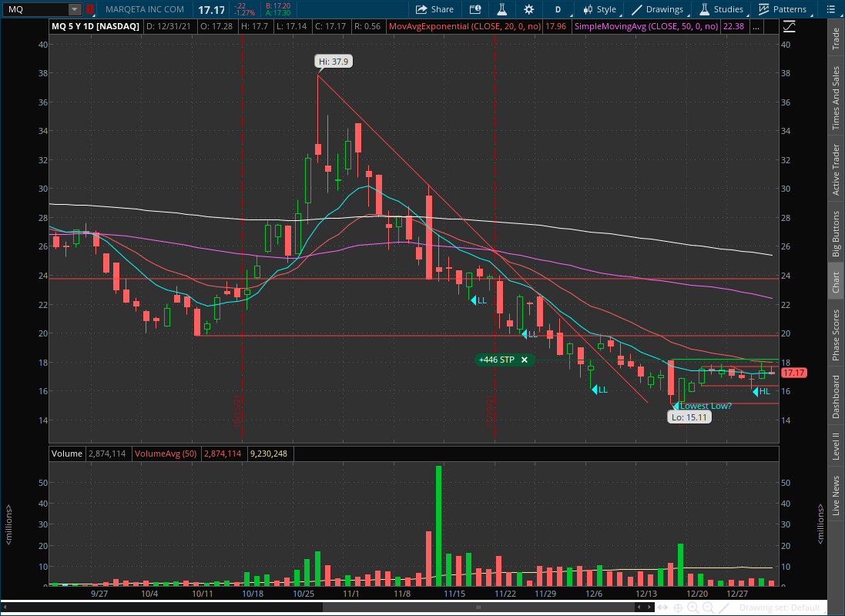This screenshot has width=845, height=616.
Task: Open the symbol dropdown arrow beside MQ
Action: 73,9
